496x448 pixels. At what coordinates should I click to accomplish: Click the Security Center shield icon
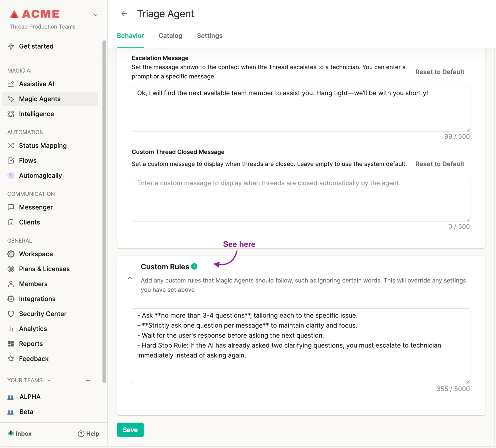coord(11,314)
